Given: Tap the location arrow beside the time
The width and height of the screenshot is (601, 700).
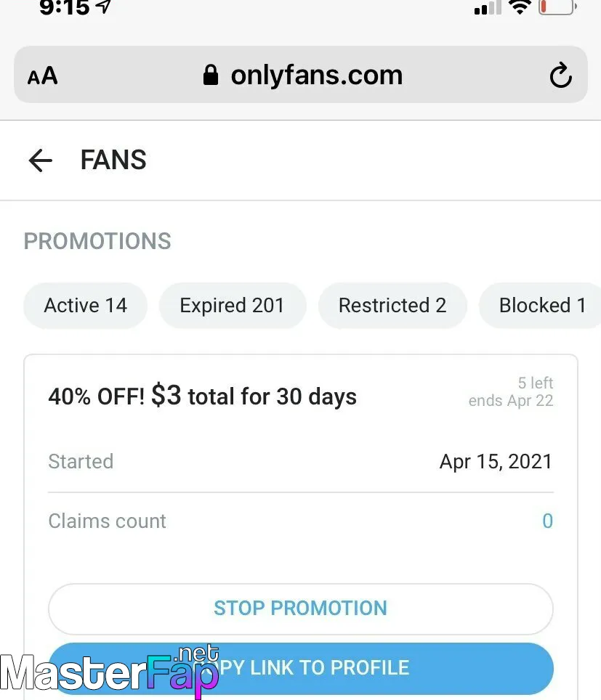Looking at the screenshot, I should coord(104,7).
